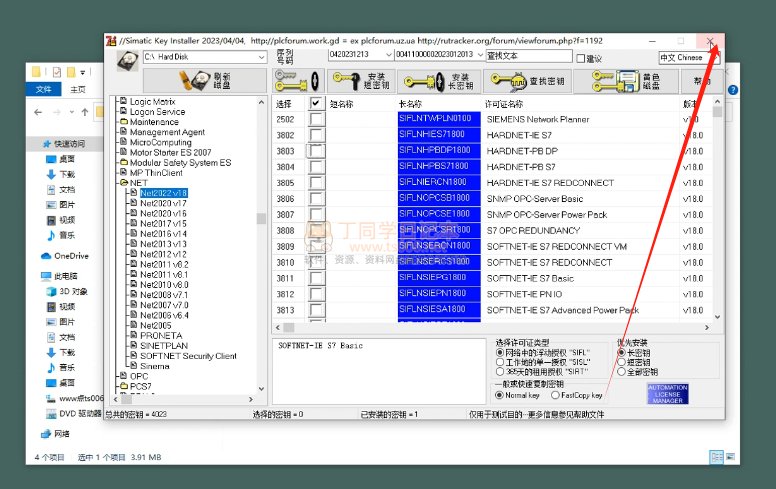Switch to the 主页 tab in File Explorer
Image resolution: width=776 pixels, height=489 pixels.
(78, 89)
